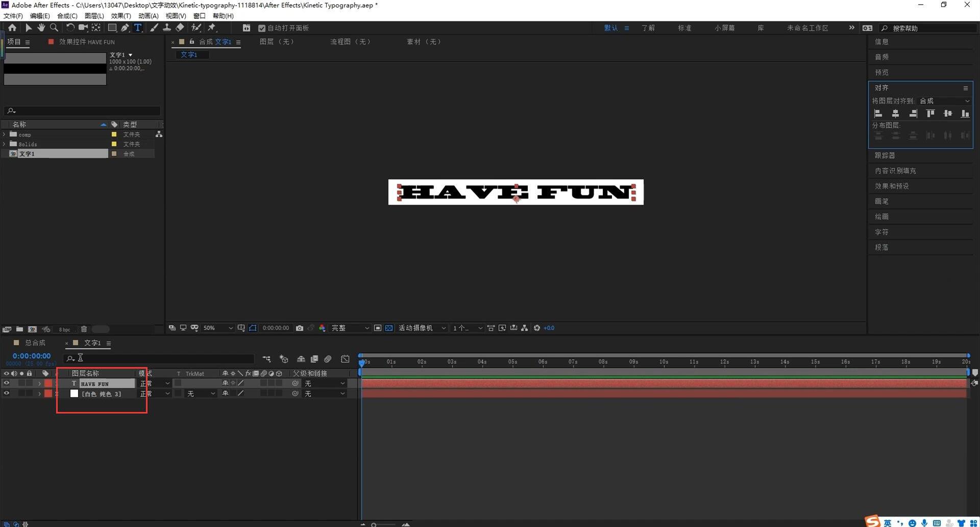Select the Zoom magnifier tool

[54, 28]
